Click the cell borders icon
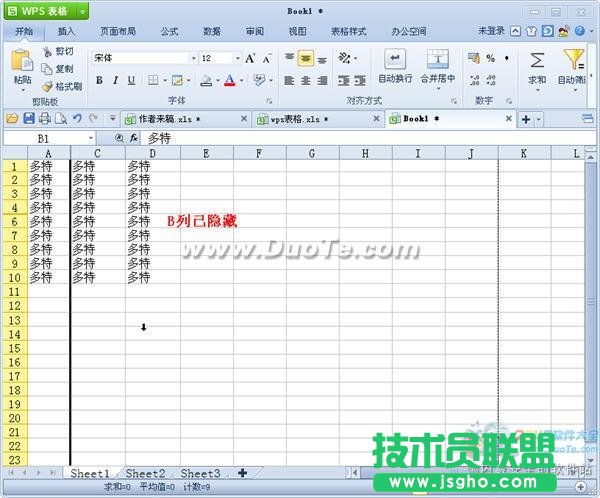Image resolution: width=600 pixels, height=498 pixels. tap(153, 80)
